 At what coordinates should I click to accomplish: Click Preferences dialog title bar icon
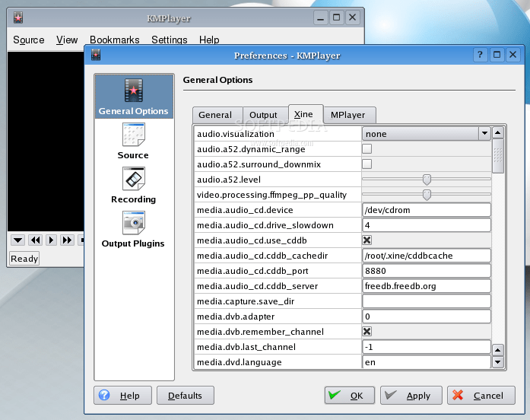[96, 55]
